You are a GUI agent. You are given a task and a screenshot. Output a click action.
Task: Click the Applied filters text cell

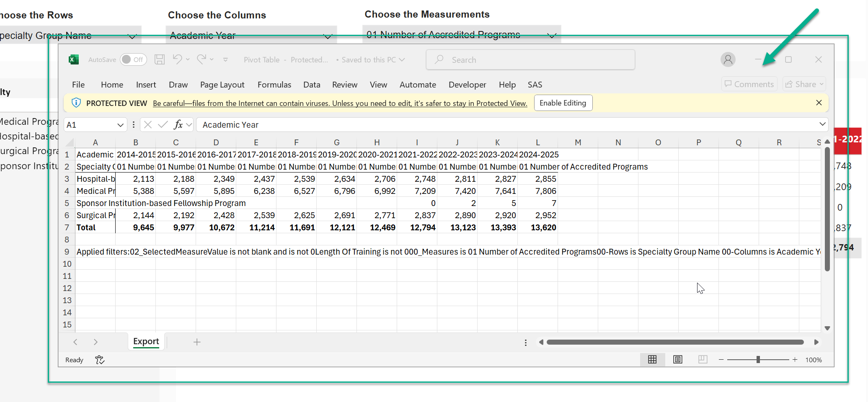pos(448,252)
